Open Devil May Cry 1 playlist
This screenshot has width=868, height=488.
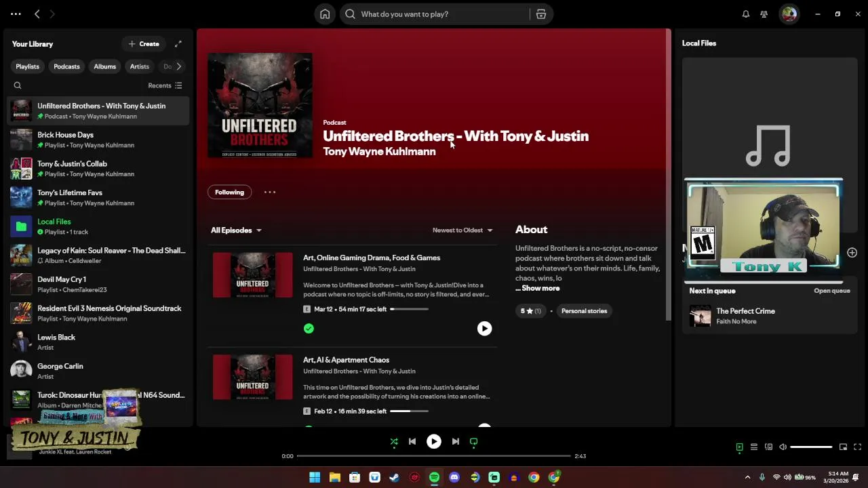[98, 284]
